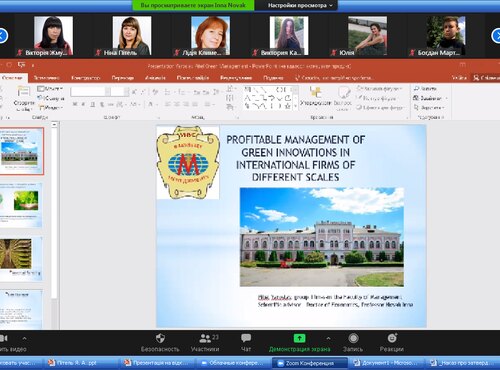500x370 pixels.
Task: Click the green Share Screen (Демонстрация экрана) icon
Action: 299,338
